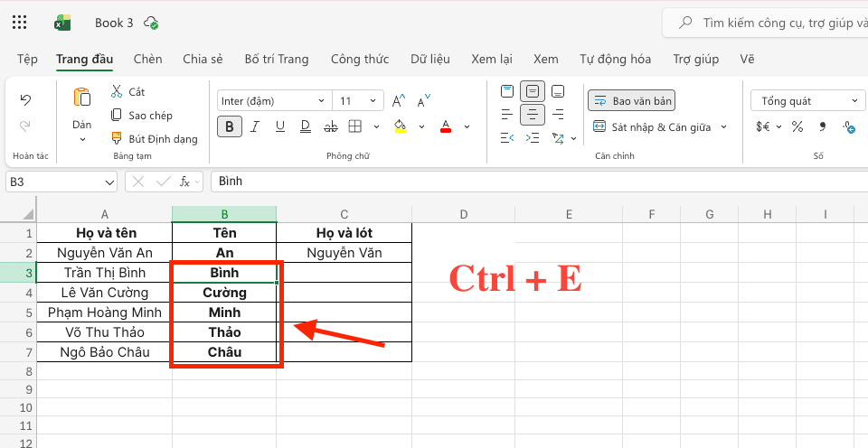
Task: Click the Comma style icon
Action: pos(823,127)
